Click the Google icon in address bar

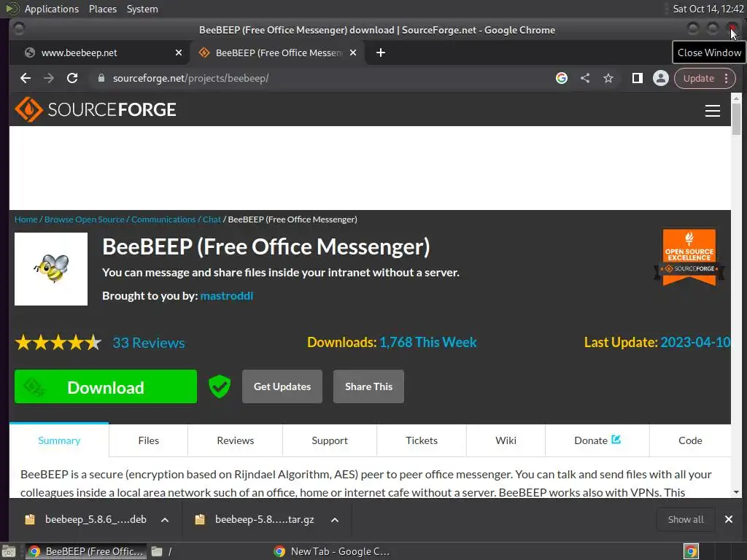pyautogui.click(x=562, y=78)
